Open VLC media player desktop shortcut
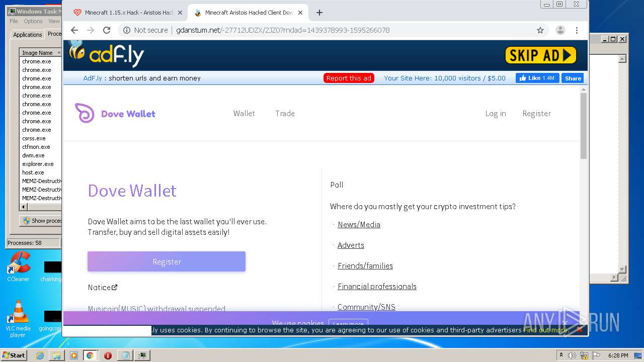The width and height of the screenshot is (644, 362). 18,319
